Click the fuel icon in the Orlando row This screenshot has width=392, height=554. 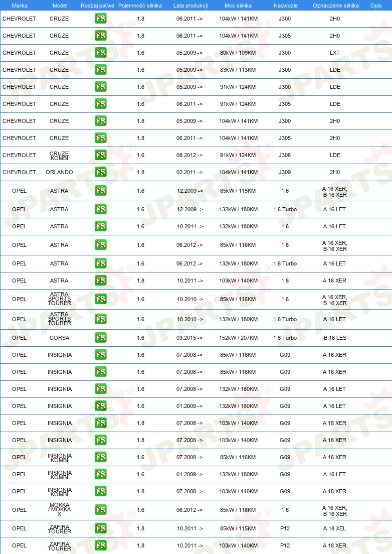click(101, 172)
